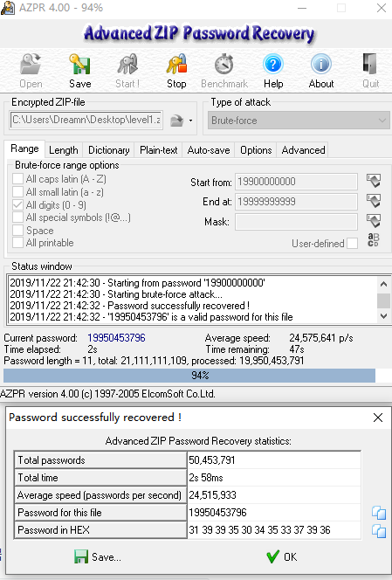This screenshot has height=580, width=392.
Task: Click the status window scrollbar thumb
Action: pyautogui.click(x=383, y=300)
